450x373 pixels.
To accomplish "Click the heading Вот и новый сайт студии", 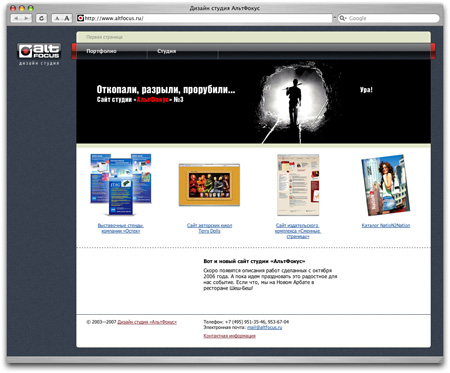I will click(x=254, y=261).
